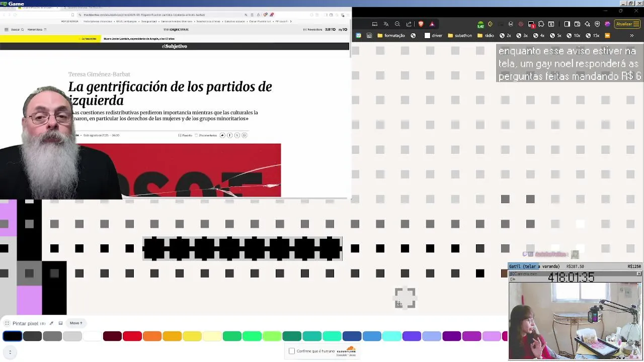Image resolution: width=644 pixels, height=362 pixels.
Task: Open the browser extensions puzzle icon
Action: coord(541,24)
